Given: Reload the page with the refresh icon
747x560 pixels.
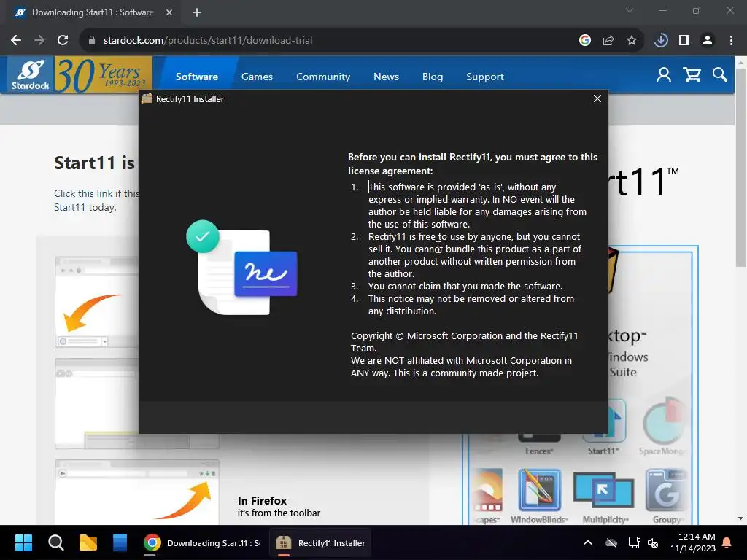Looking at the screenshot, I should click(x=63, y=41).
